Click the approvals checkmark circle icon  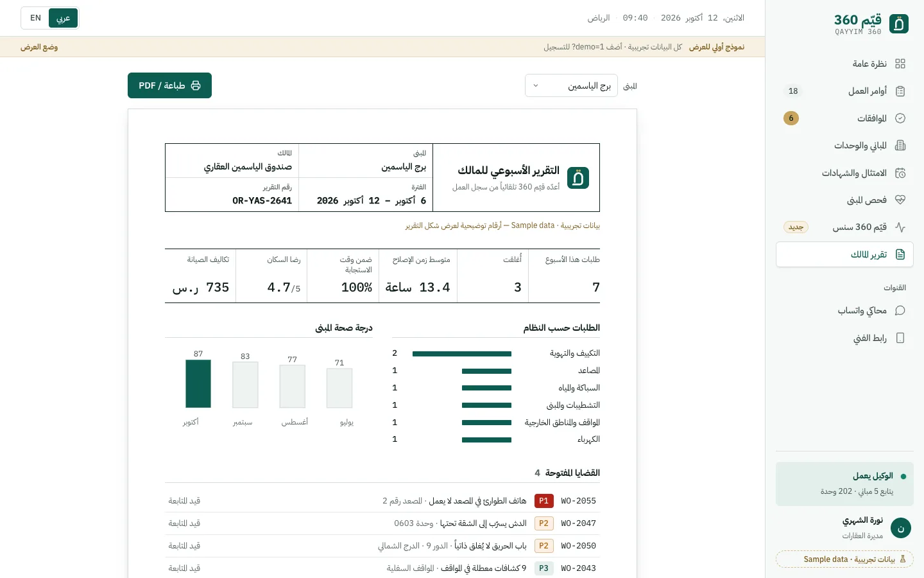900,118
